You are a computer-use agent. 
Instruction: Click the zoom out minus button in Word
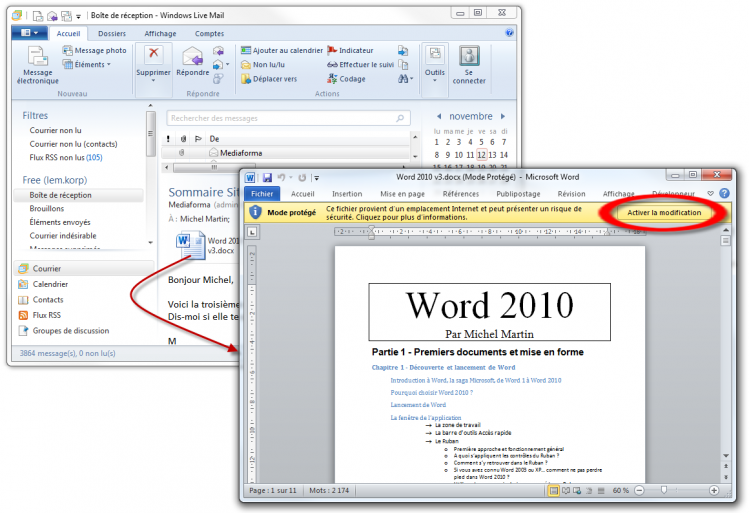(x=639, y=491)
